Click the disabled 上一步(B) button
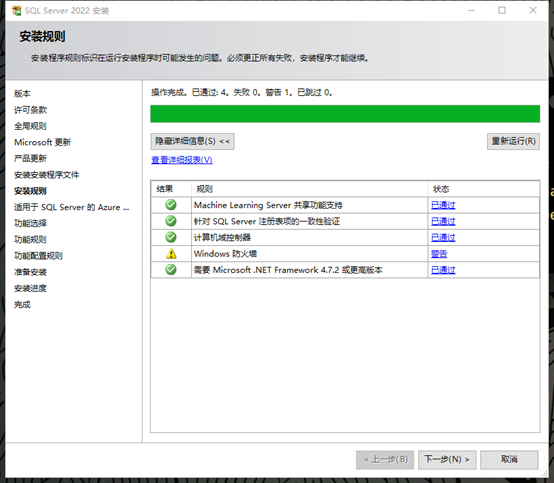Image resolution: width=554 pixels, height=483 pixels. pyautogui.click(x=385, y=459)
